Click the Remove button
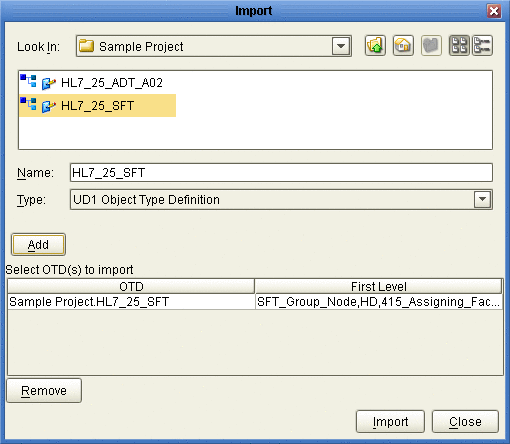The height and width of the screenshot is (444, 510). tap(44, 390)
